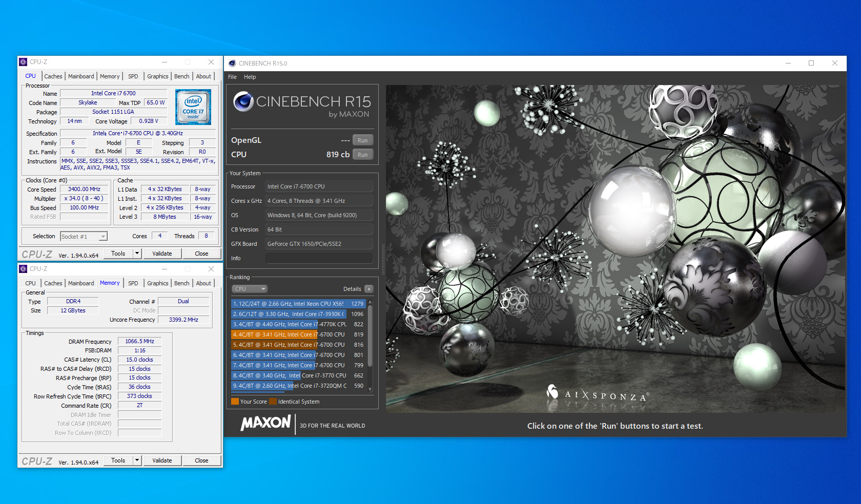Open About tab in bottom CPU-Z window

tap(203, 283)
